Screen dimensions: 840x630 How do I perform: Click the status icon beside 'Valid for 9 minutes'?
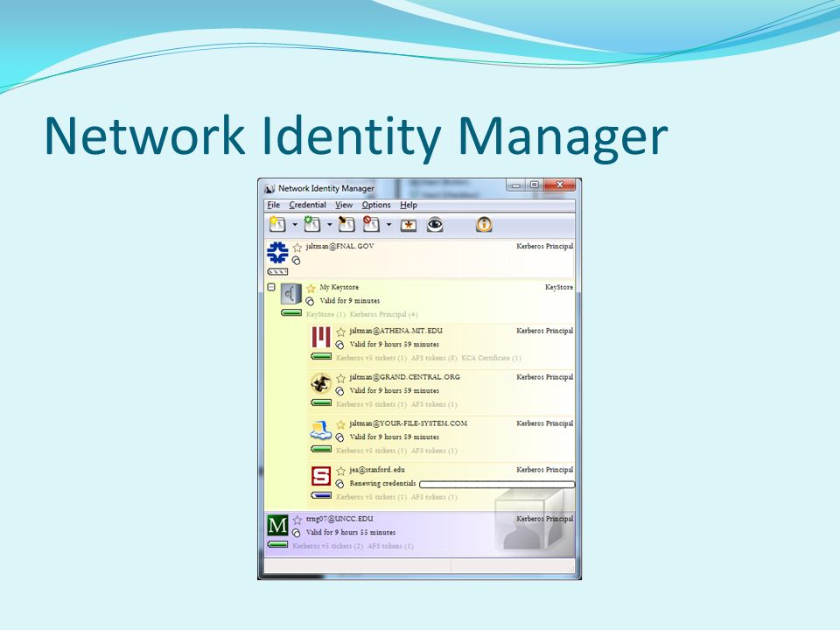[310, 302]
